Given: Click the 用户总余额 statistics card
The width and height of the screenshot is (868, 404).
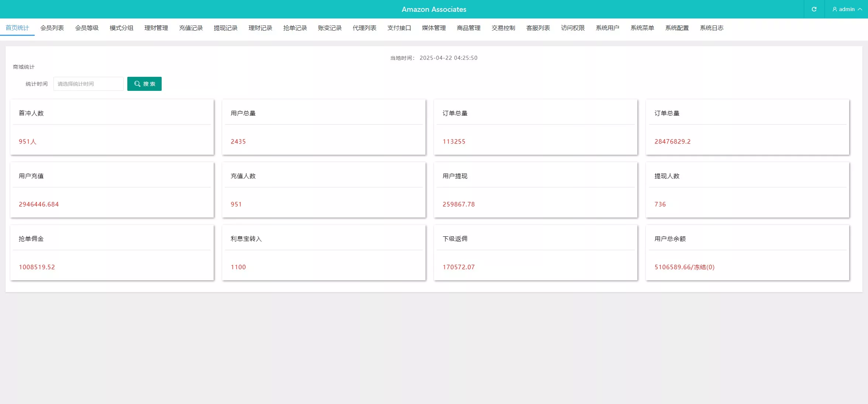Looking at the screenshot, I should point(747,253).
